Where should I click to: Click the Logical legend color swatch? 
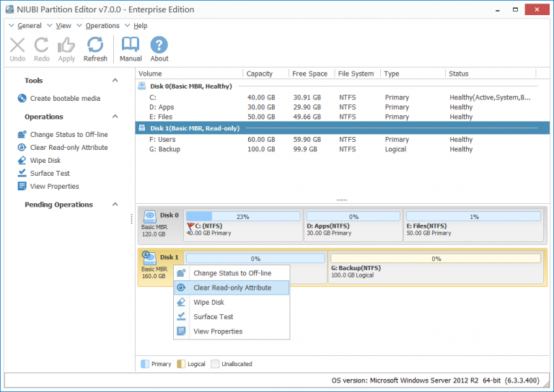[x=181, y=364]
